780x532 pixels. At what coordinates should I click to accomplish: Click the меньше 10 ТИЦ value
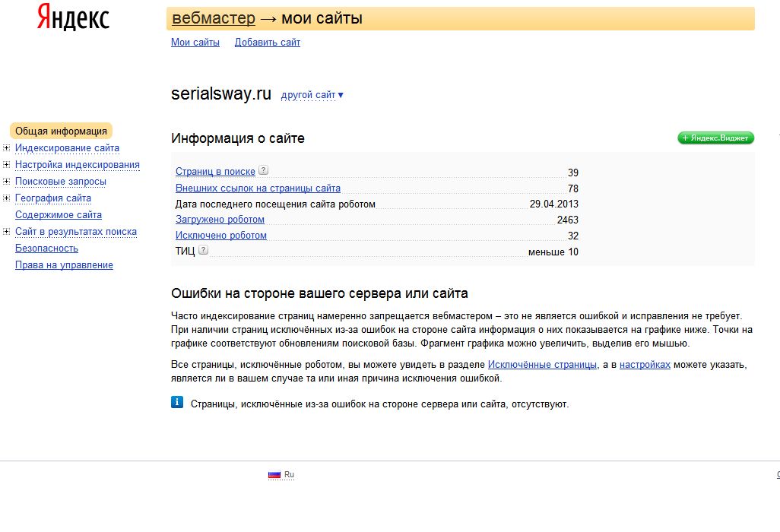553,252
